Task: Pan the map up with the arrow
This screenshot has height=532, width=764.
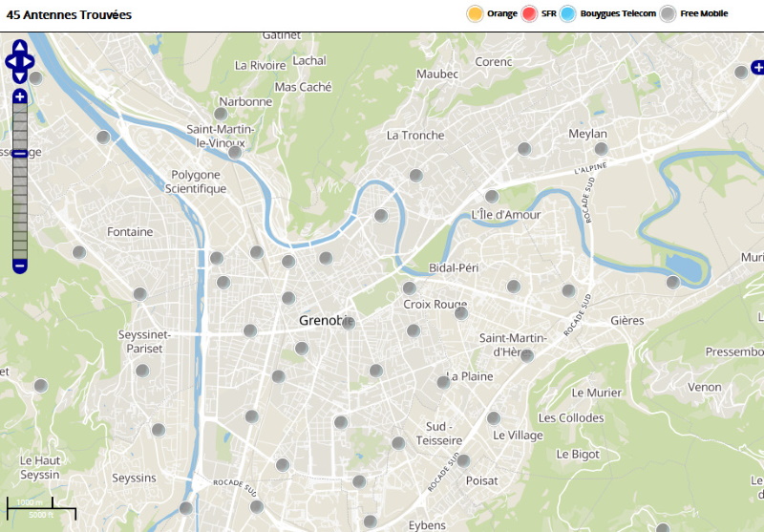Action: click(20, 46)
